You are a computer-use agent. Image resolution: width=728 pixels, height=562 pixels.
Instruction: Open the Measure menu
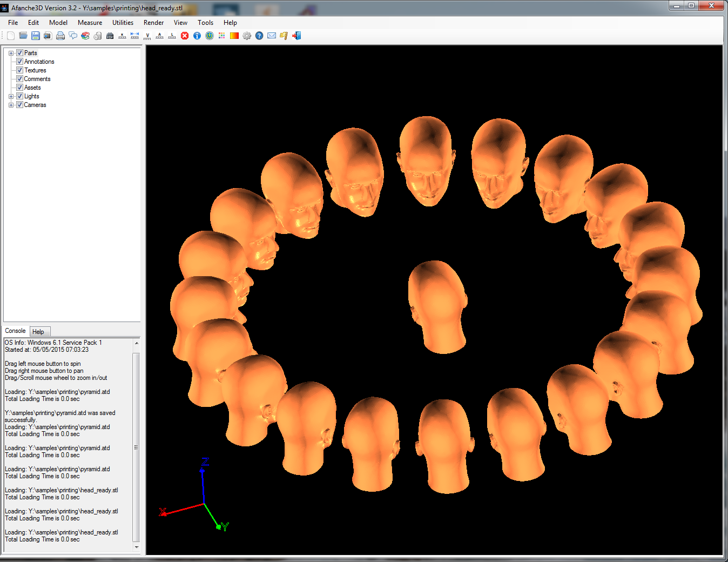[90, 23]
